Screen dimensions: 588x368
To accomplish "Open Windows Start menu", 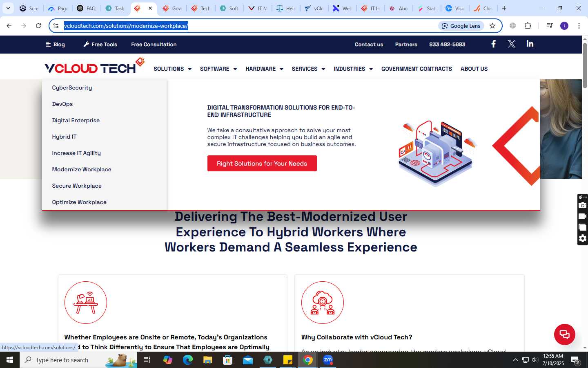I will [10, 360].
